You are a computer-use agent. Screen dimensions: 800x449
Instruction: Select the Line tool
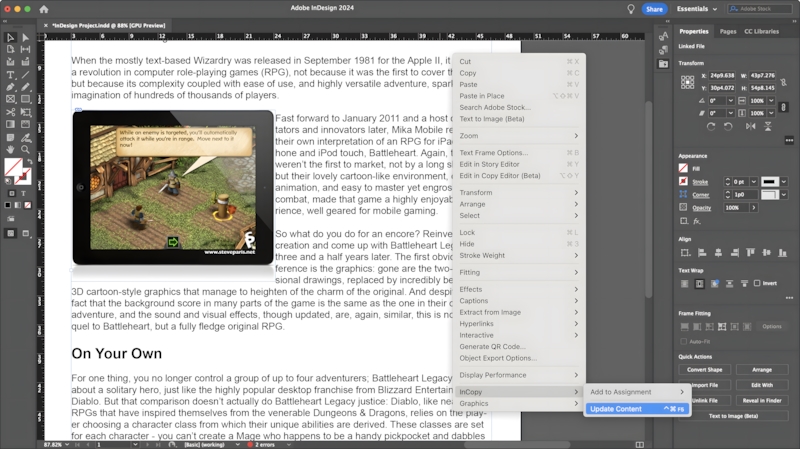(x=26, y=74)
